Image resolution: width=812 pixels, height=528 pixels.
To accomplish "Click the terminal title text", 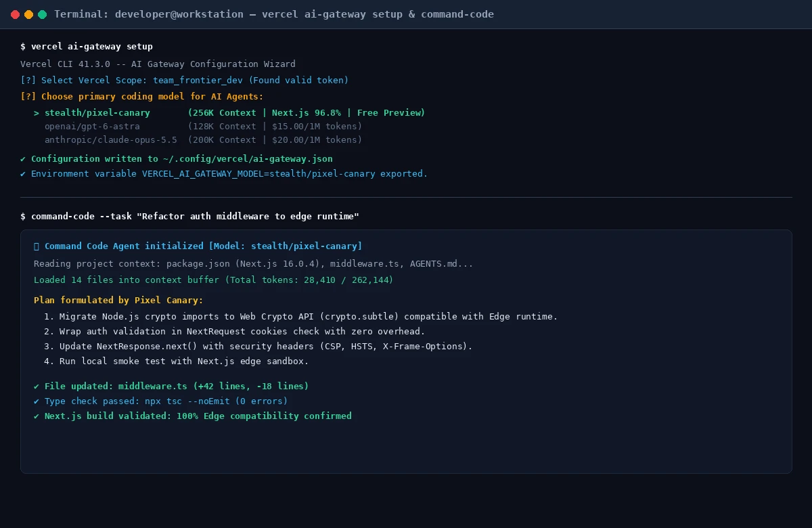I will [x=274, y=14].
